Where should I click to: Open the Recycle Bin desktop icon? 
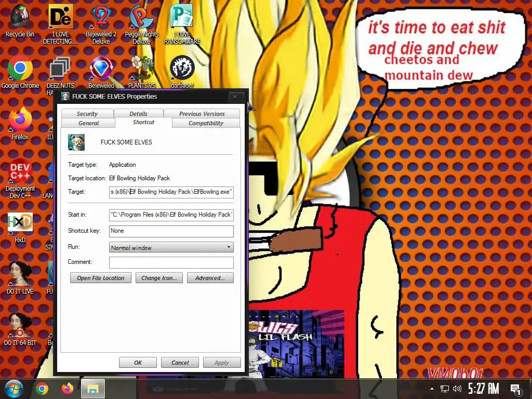tap(20, 20)
